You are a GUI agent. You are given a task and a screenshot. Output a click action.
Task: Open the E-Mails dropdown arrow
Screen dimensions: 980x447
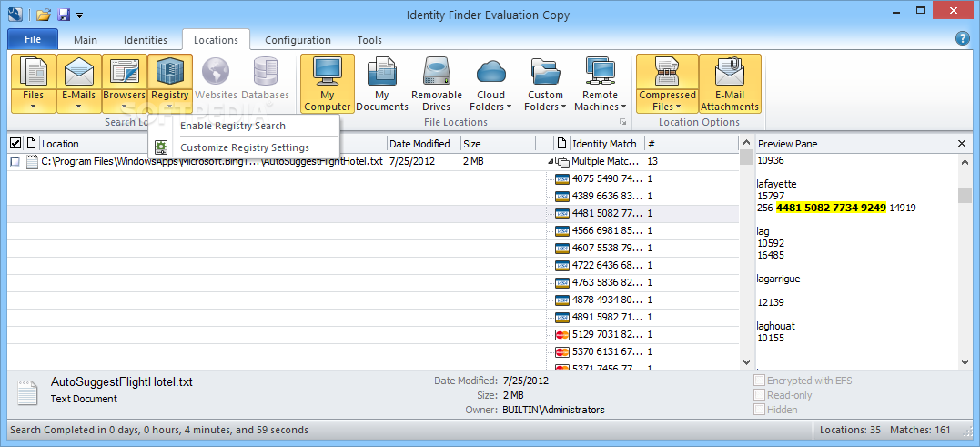click(79, 107)
